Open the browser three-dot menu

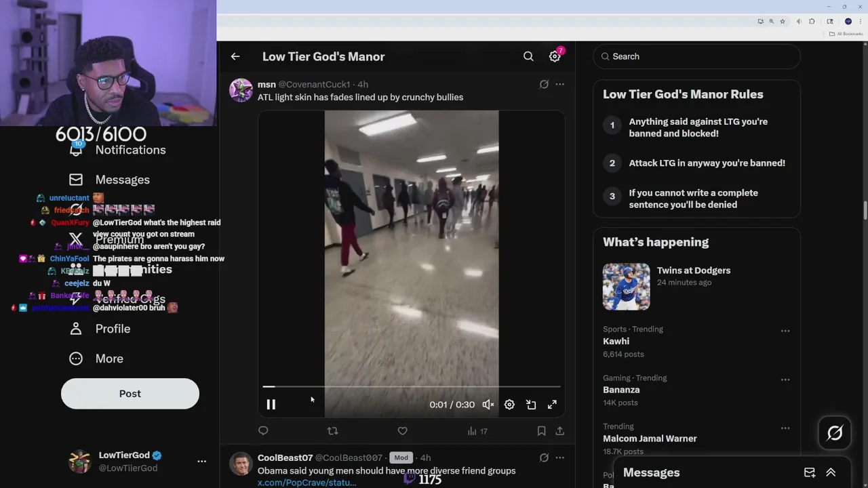pos(861,21)
